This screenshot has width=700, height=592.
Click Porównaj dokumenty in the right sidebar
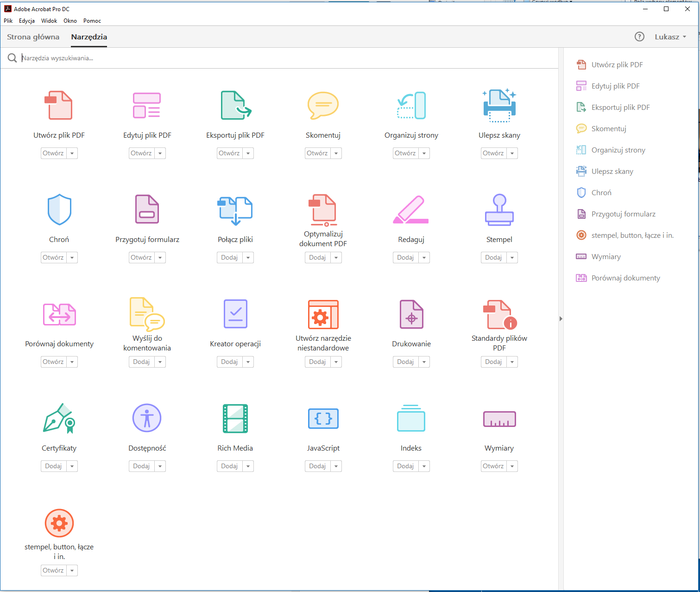click(x=625, y=278)
